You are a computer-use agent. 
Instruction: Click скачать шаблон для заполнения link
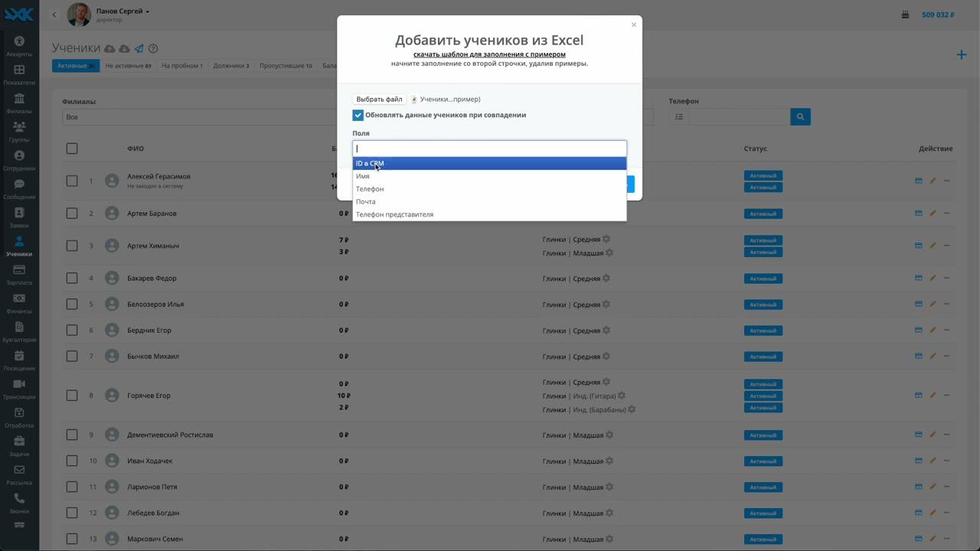point(489,54)
